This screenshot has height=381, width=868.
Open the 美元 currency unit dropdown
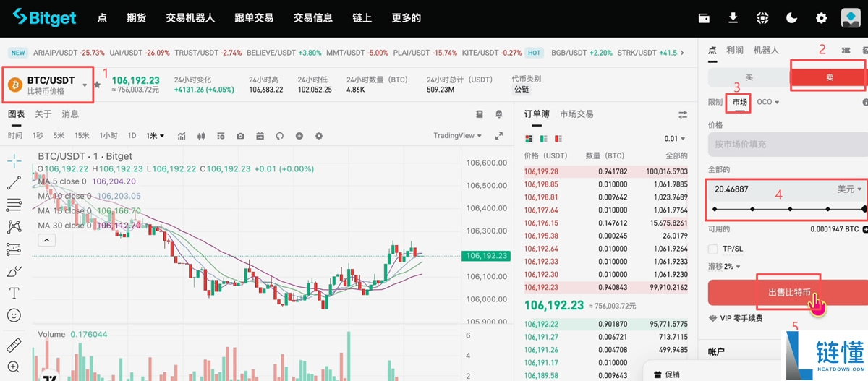850,189
